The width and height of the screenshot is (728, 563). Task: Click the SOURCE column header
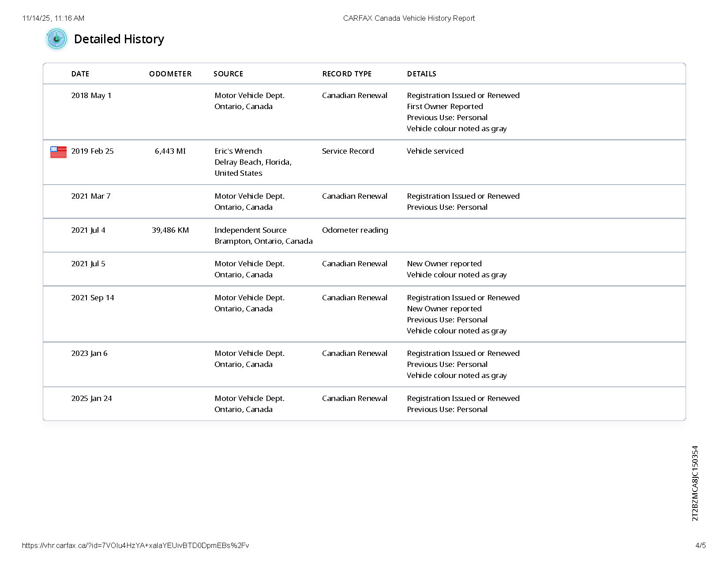click(x=228, y=74)
